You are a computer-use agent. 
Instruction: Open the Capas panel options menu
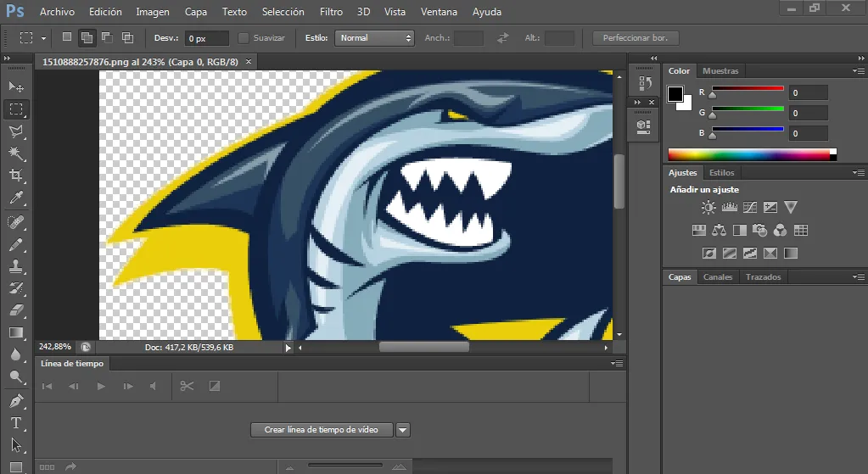click(x=859, y=276)
